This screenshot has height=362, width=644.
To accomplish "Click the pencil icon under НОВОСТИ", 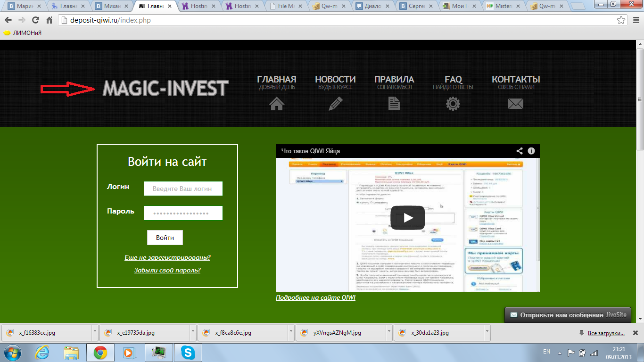I will pos(336,104).
